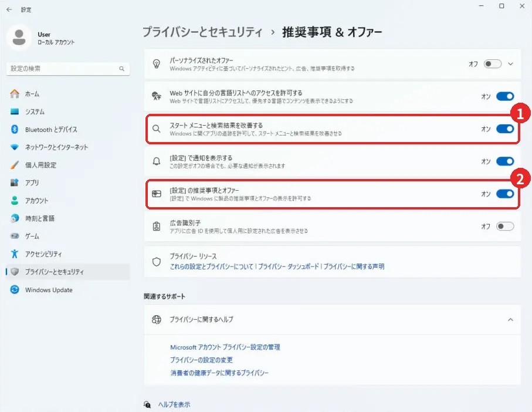Open プライバシーの設定の変更 link

201,360
